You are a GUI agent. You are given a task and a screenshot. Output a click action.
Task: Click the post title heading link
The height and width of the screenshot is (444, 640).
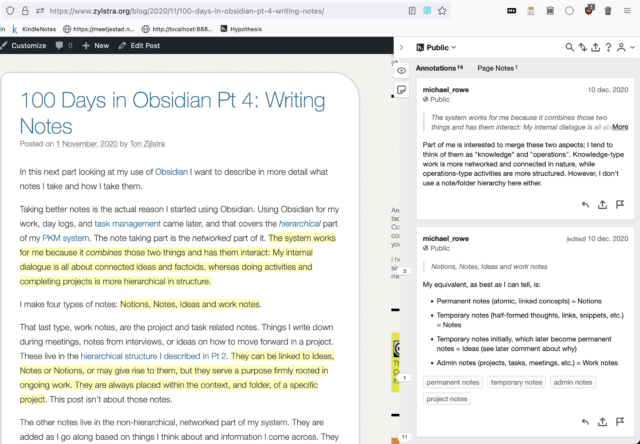pos(172,113)
